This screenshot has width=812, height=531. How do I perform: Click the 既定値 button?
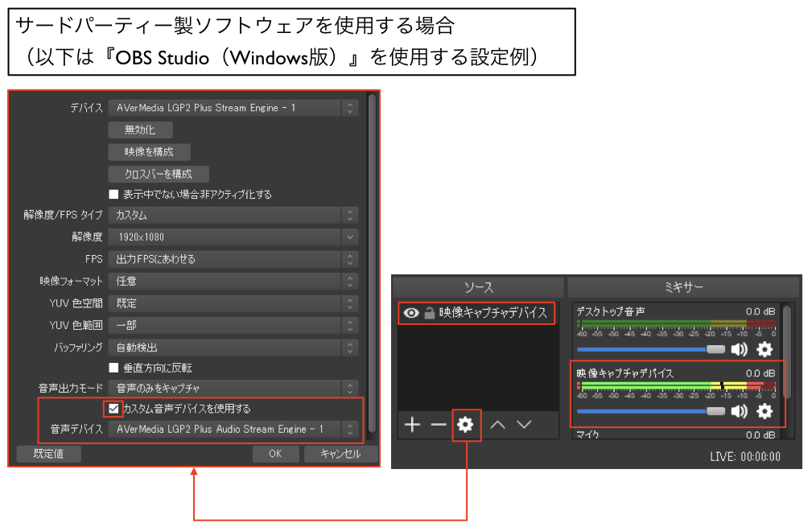pyautogui.click(x=48, y=454)
